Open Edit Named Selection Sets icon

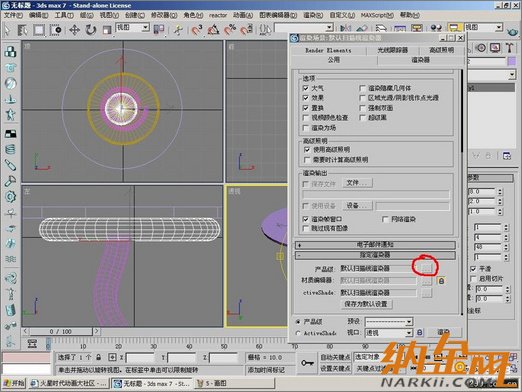(265, 30)
